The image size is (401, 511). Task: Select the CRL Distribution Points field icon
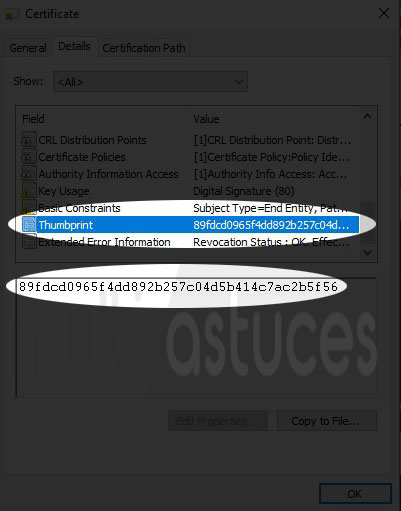click(29, 140)
